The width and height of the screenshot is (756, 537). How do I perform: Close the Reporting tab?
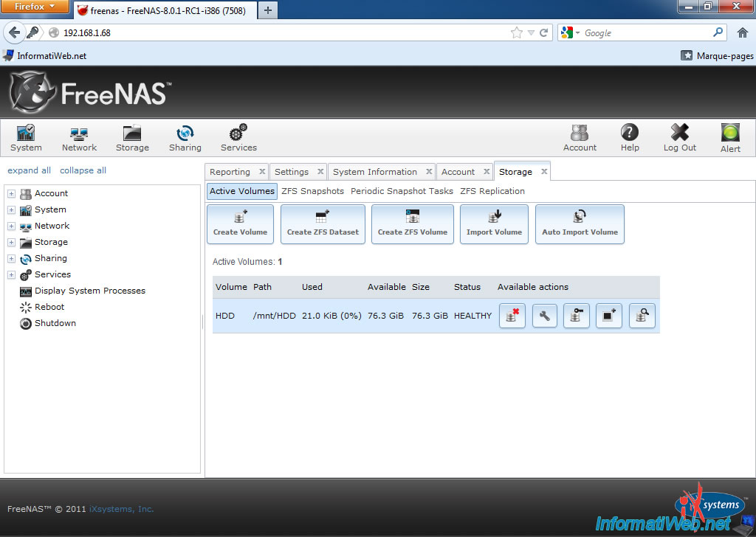tap(262, 171)
